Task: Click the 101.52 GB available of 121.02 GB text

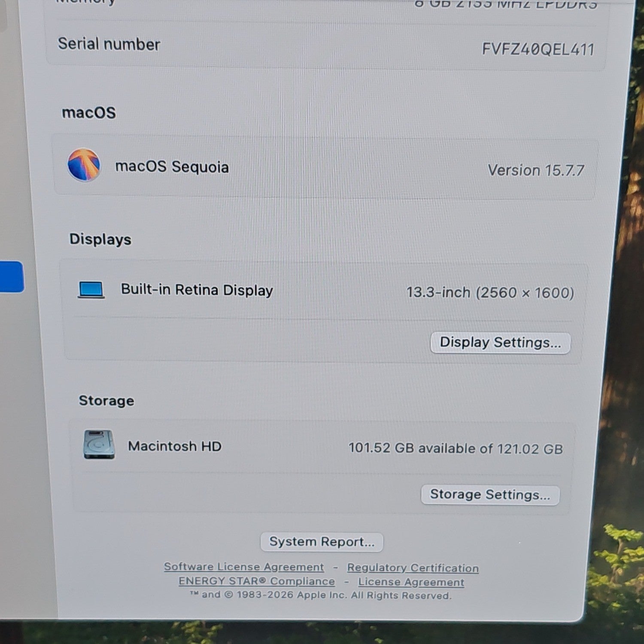Action: point(456,448)
